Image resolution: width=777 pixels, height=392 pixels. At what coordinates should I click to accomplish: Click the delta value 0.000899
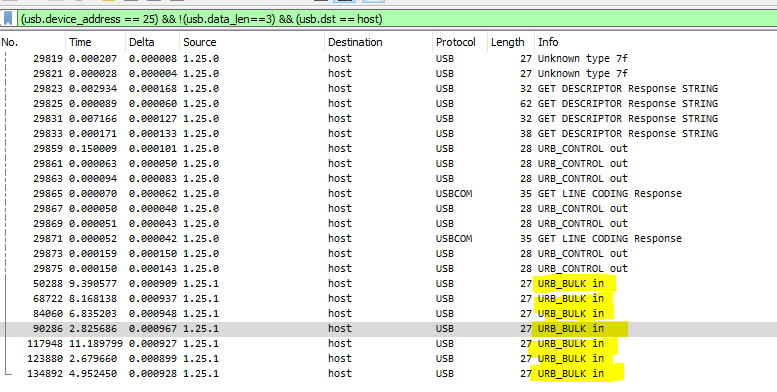point(153,358)
